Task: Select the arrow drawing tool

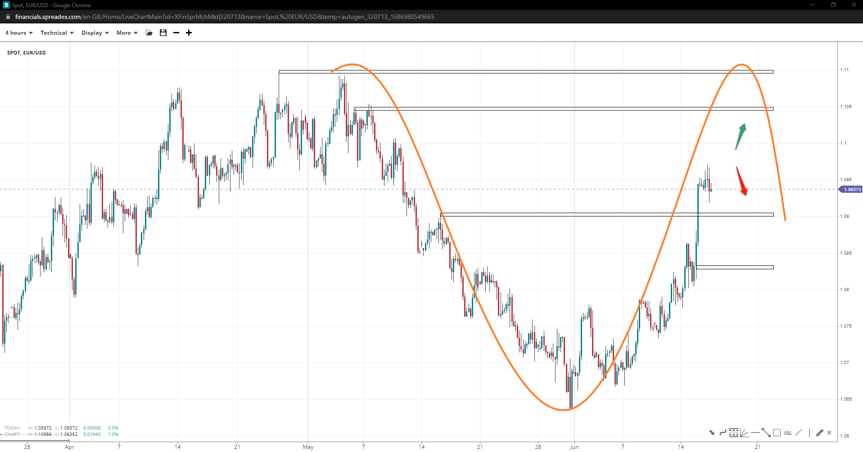Action: click(x=712, y=433)
